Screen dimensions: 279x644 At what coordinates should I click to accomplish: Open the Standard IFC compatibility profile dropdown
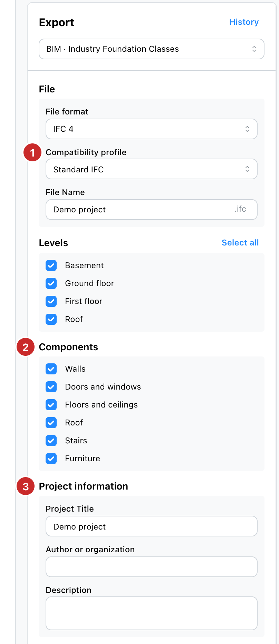[x=152, y=169]
